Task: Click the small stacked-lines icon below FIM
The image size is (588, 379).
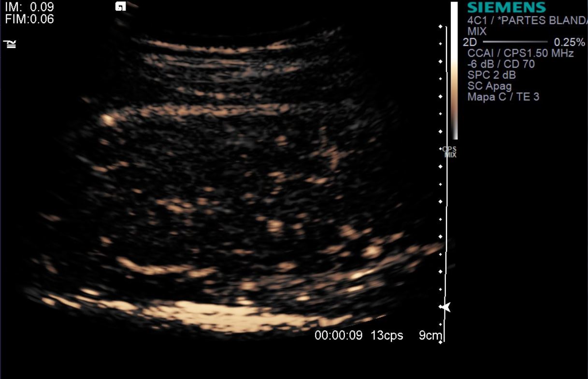Action: pyautogui.click(x=10, y=44)
